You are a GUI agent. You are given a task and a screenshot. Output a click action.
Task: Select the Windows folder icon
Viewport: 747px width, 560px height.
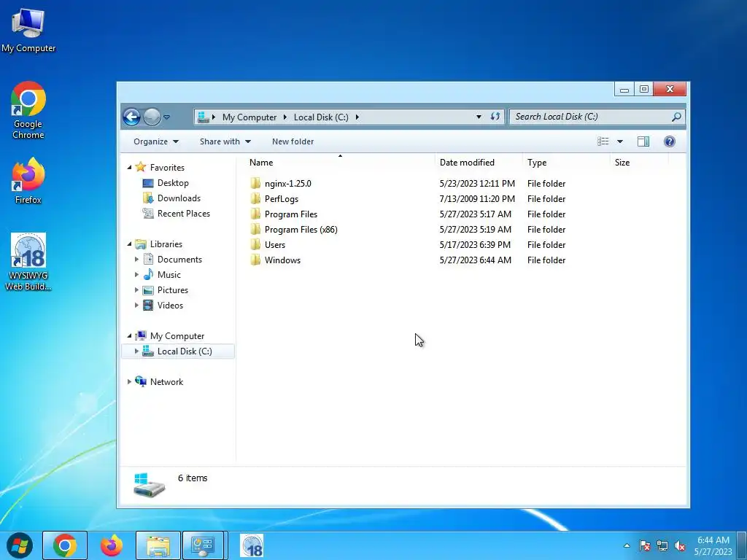[255, 260]
